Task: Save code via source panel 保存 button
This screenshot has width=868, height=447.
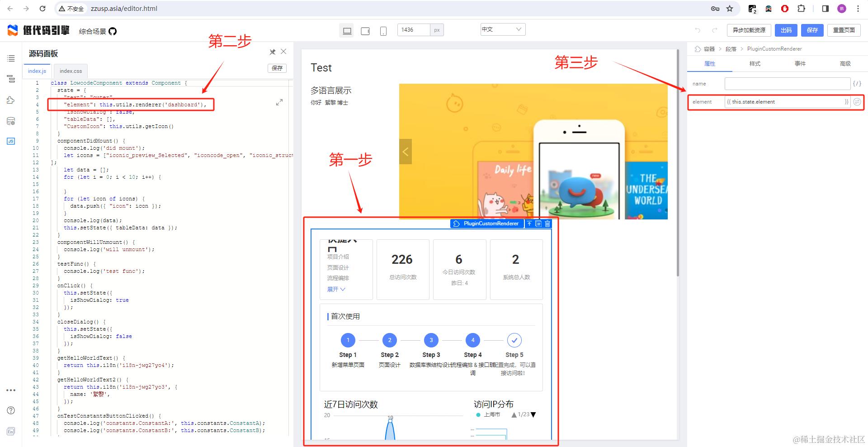Action: click(x=277, y=68)
